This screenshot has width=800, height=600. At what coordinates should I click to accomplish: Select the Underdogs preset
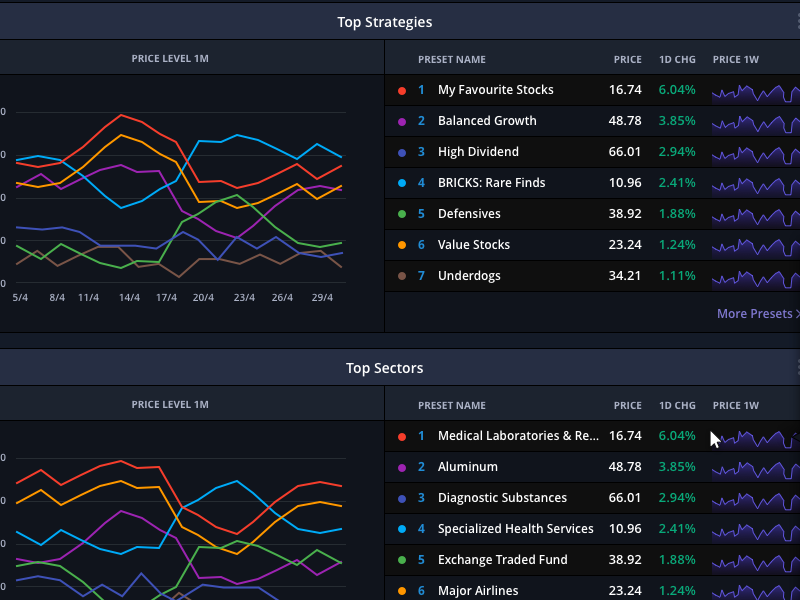point(592,276)
